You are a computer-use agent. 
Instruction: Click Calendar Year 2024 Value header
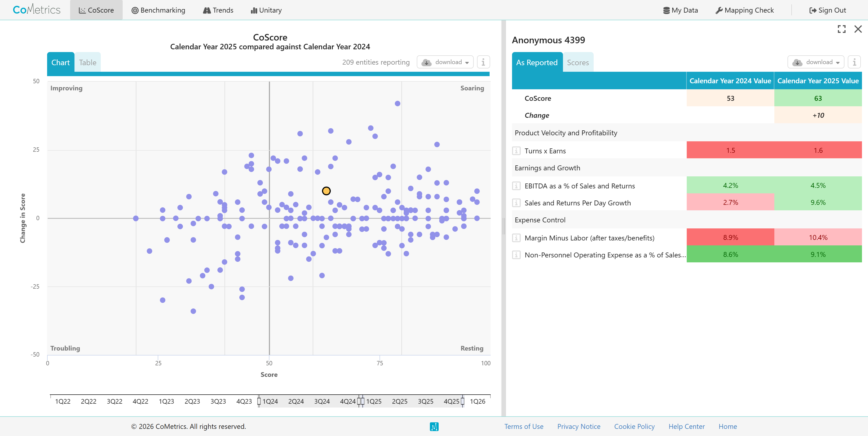(730, 81)
